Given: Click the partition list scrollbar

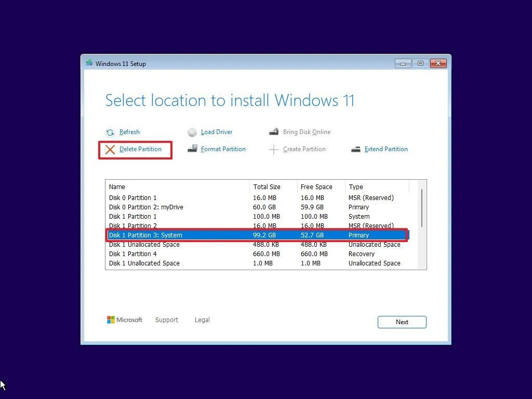Looking at the screenshot, I should tap(422, 208).
